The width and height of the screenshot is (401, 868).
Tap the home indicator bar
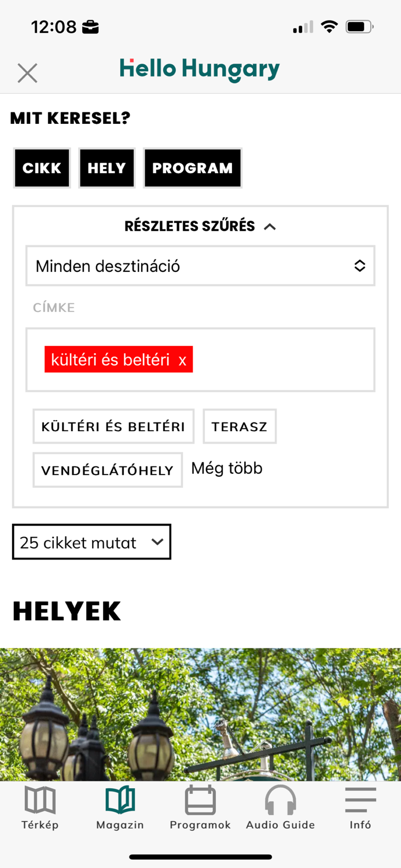200,856
